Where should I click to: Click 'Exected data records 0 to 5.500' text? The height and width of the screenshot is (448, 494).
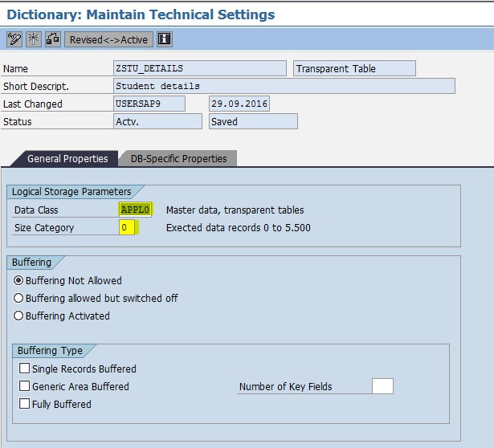(x=239, y=228)
